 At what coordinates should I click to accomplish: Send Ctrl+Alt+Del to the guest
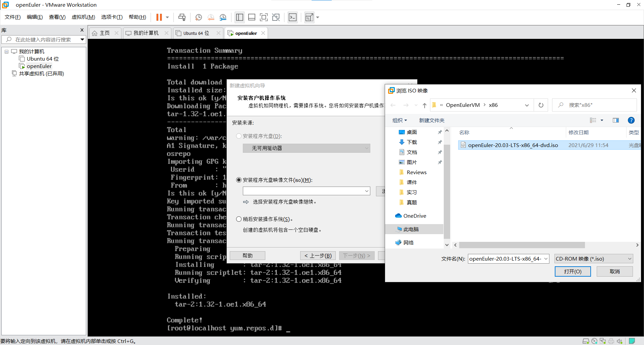(182, 17)
